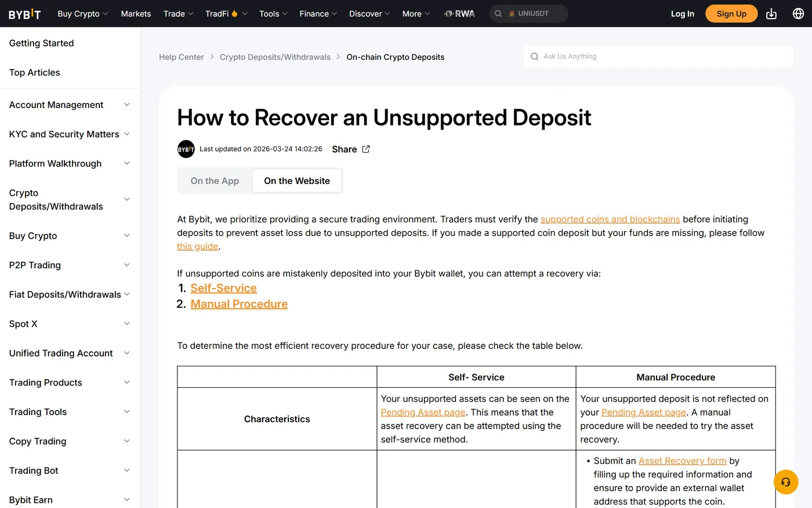Expand the Trade header dropdown
The width and height of the screenshot is (812, 508).
tap(178, 13)
